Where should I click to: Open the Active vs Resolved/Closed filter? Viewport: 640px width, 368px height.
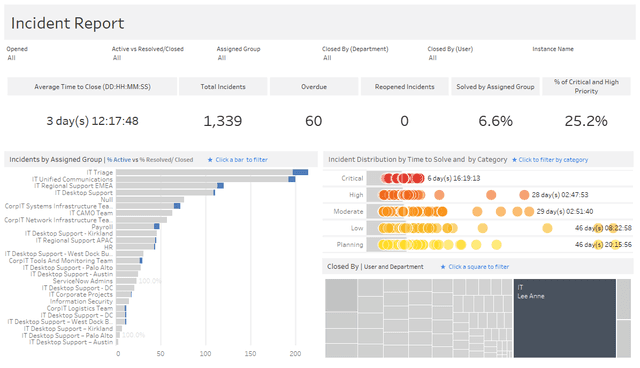(159, 58)
